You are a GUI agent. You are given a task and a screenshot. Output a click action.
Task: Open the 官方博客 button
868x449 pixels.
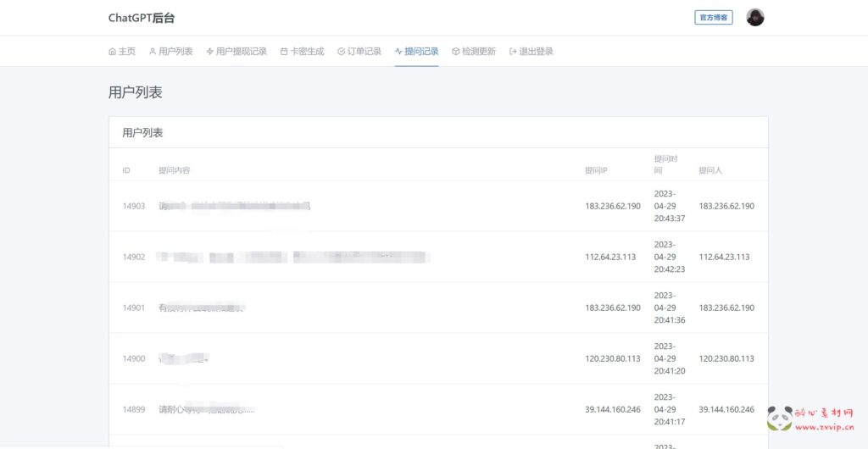pyautogui.click(x=713, y=17)
